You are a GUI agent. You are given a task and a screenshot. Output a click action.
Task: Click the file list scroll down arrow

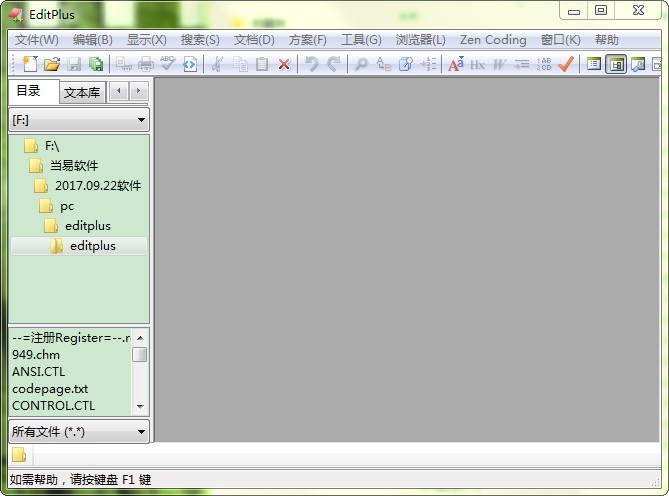point(140,407)
